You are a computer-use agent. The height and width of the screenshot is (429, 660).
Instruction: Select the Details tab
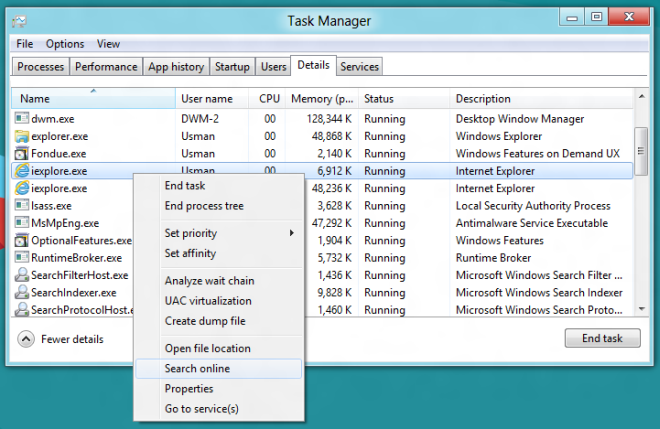tap(313, 65)
